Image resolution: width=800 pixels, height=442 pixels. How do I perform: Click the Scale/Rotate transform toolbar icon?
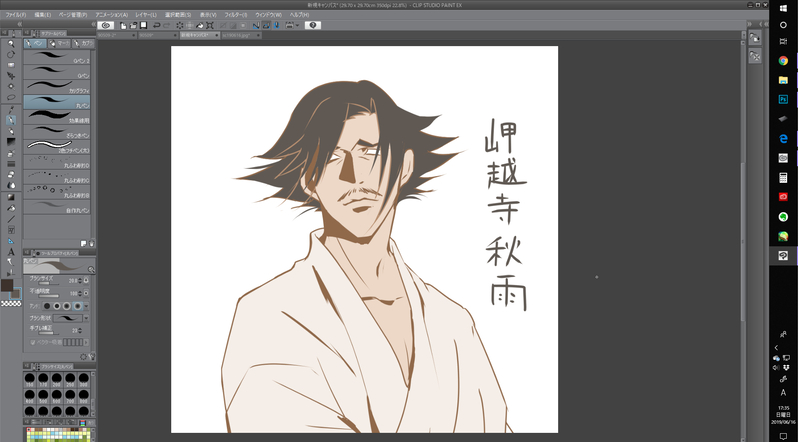tap(210, 25)
